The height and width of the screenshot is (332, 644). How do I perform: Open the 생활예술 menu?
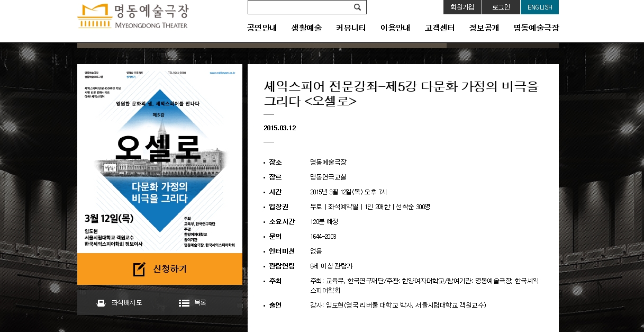pyautogui.click(x=306, y=28)
